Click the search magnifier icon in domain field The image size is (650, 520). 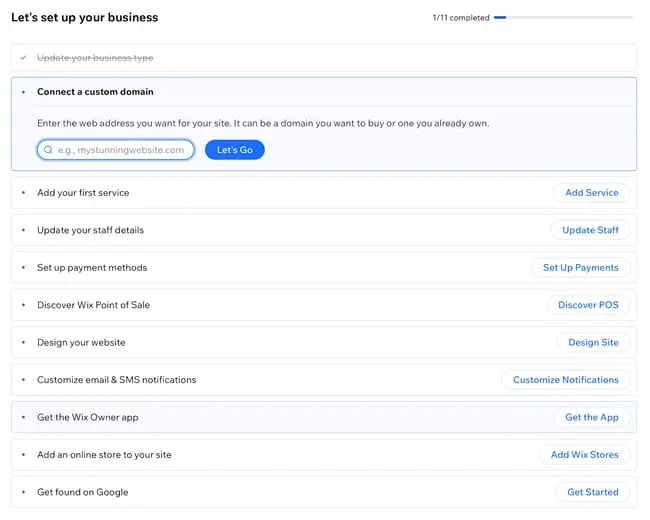(x=48, y=150)
